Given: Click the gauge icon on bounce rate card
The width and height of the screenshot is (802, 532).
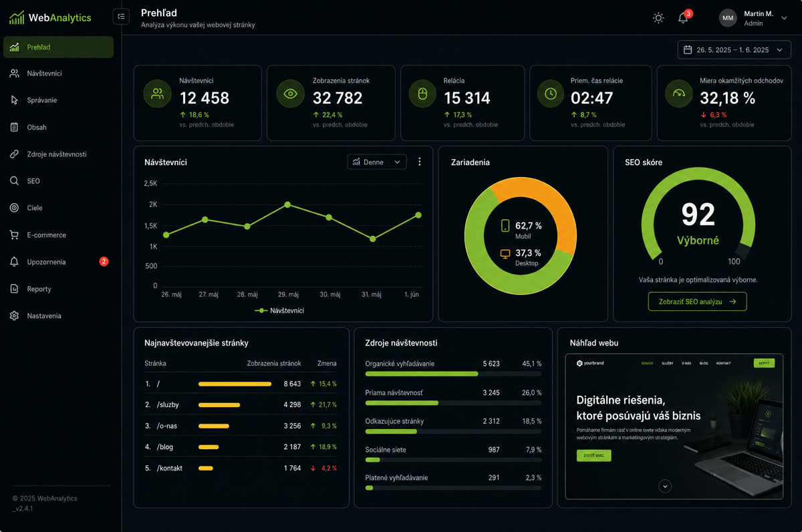Looking at the screenshot, I should 679,94.
